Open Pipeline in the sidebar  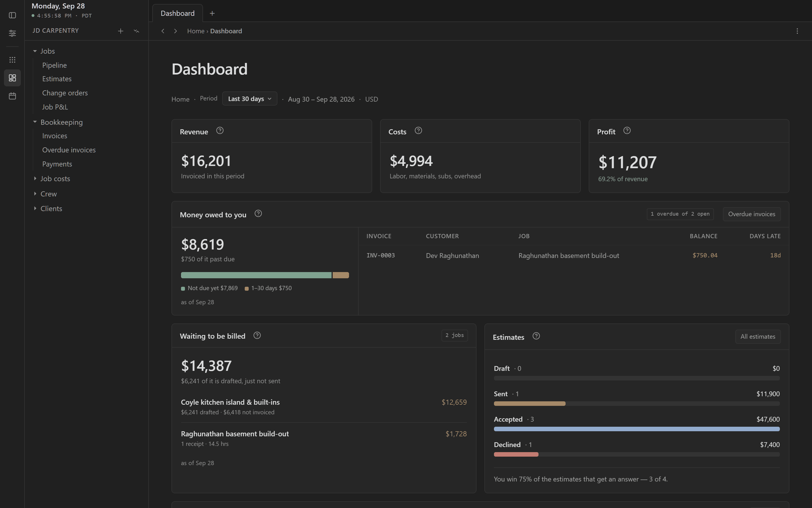tap(54, 65)
